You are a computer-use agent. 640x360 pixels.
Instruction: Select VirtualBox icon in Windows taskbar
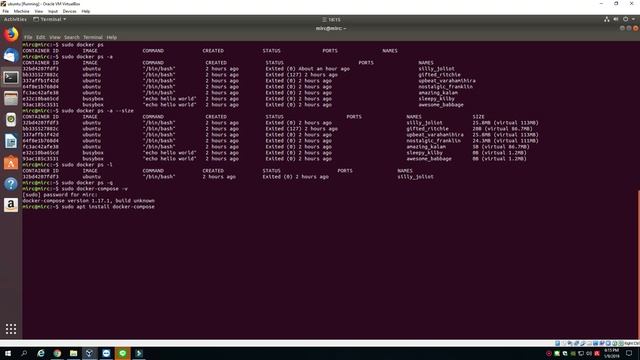[89, 353]
